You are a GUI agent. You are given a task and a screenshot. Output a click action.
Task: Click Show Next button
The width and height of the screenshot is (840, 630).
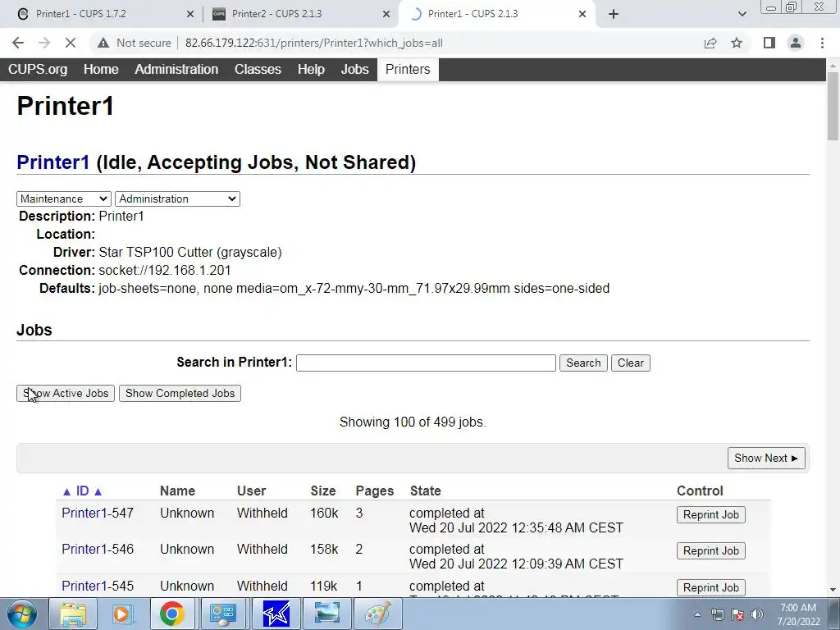766,458
